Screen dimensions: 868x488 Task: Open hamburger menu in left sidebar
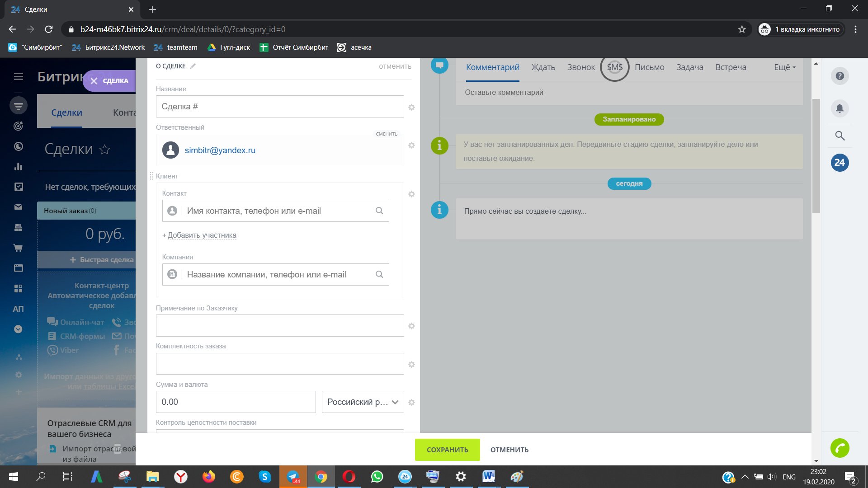point(18,76)
